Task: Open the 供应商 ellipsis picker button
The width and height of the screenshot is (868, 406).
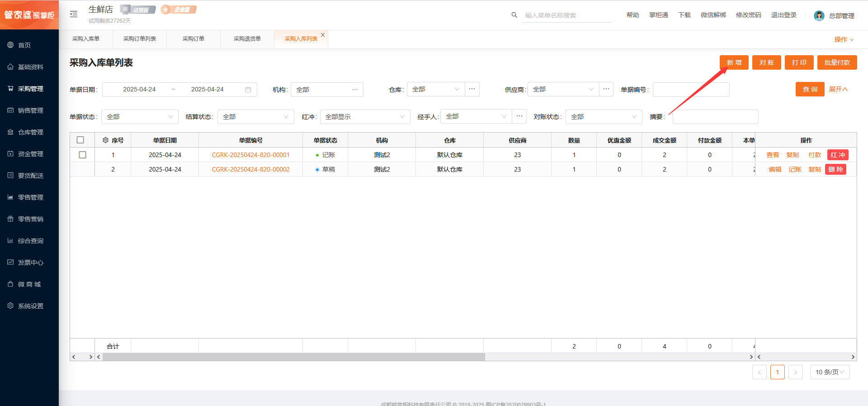Action: click(606, 89)
